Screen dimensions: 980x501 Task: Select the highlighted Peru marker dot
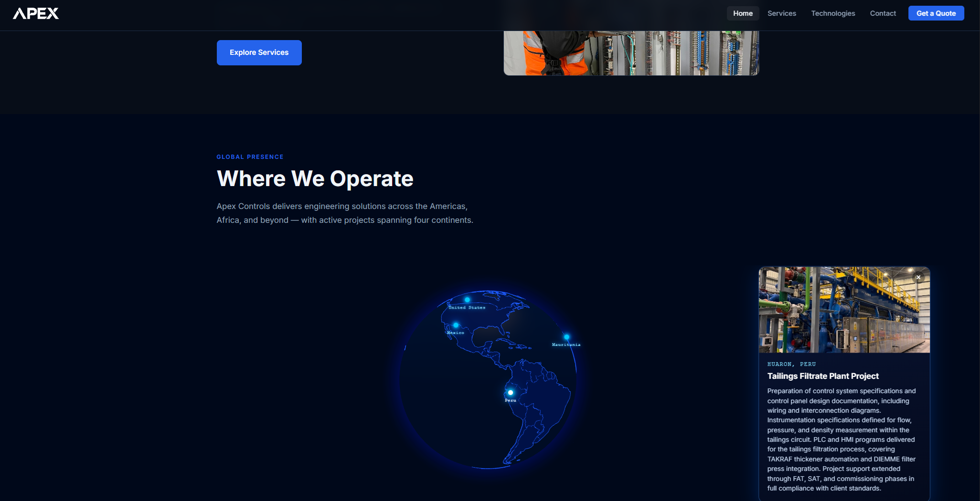(x=511, y=393)
